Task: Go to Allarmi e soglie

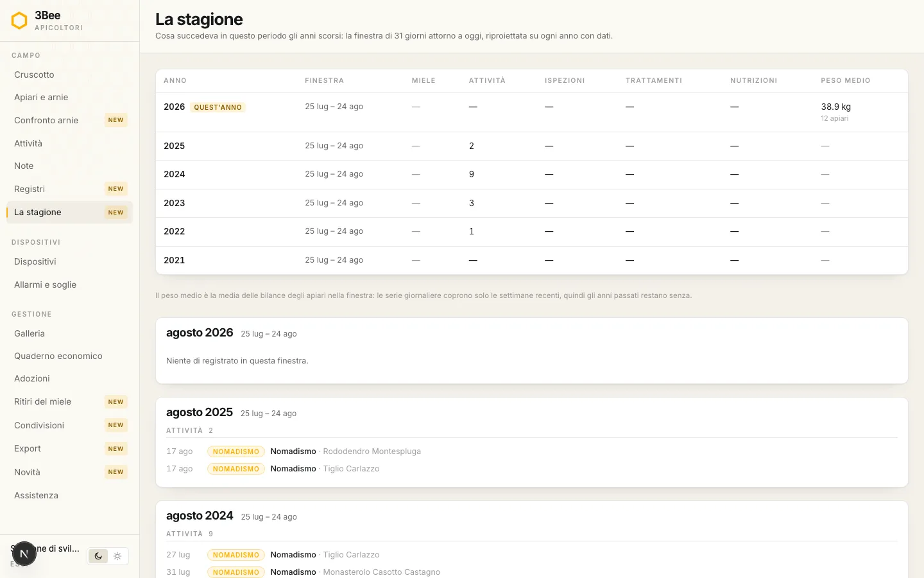Action: coord(69,285)
